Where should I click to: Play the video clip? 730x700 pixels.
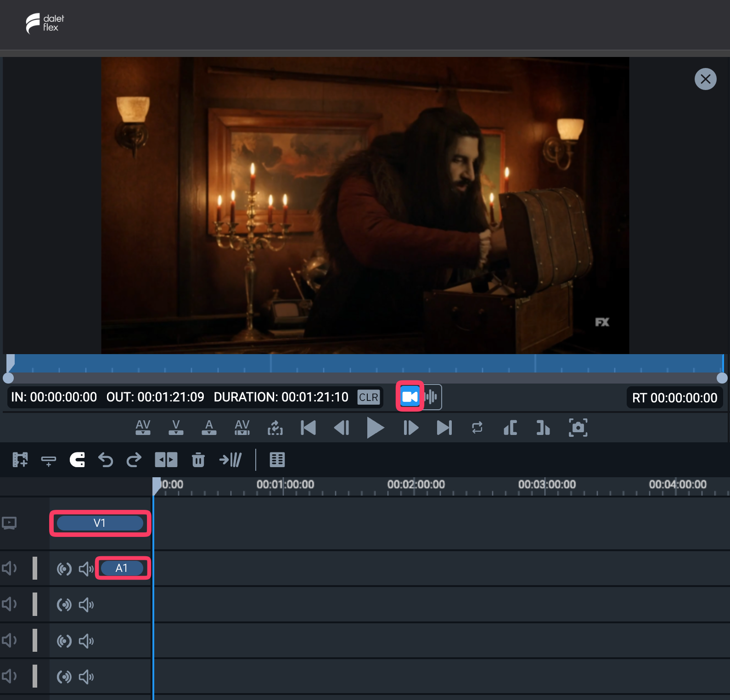[x=375, y=428]
